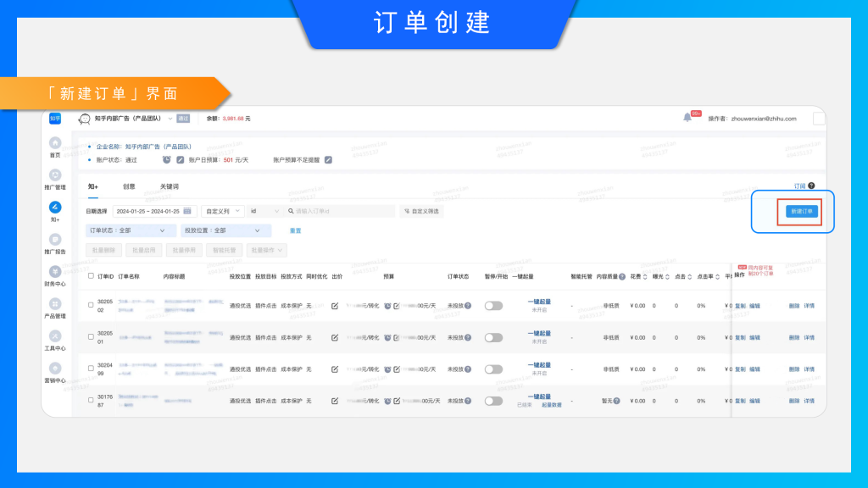Open 推广管理 in the sidebar
The height and width of the screenshot is (488, 868).
(55, 175)
